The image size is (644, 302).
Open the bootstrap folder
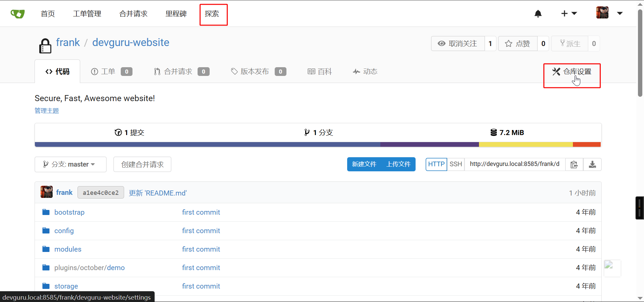point(69,212)
